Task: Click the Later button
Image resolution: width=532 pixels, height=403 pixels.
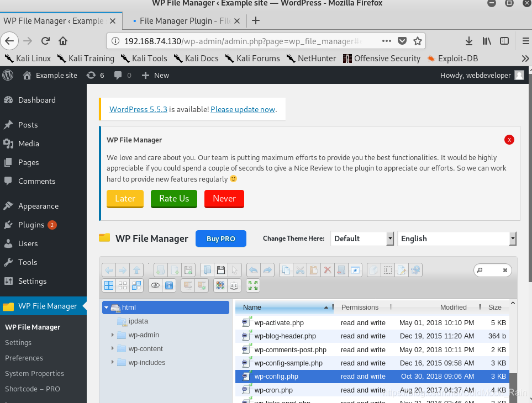Action: (125, 199)
